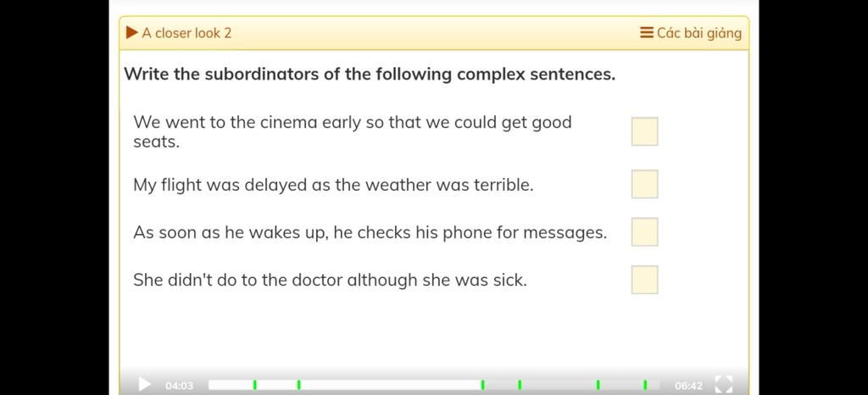Click the 06:42 total duration label
This screenshot has width=868, height=395.
tap(688, 386)
